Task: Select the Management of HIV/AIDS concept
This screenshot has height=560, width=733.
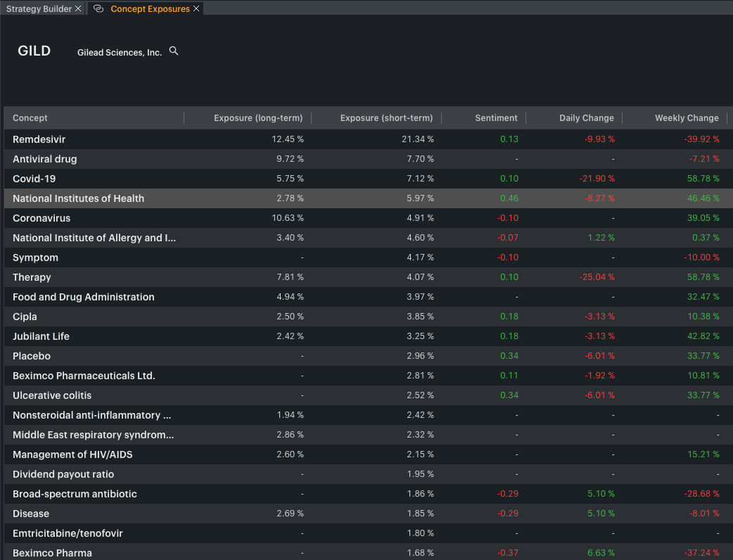Action: pyautogui.click(x=72, y=454)
